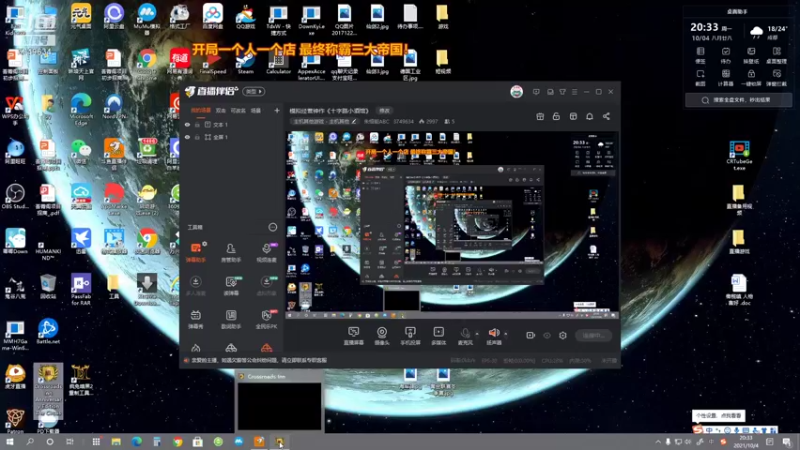Viewport: 800px width, 450px height.
Task: Open the 房管助手 room manager tool
Action: click(231, 253)
